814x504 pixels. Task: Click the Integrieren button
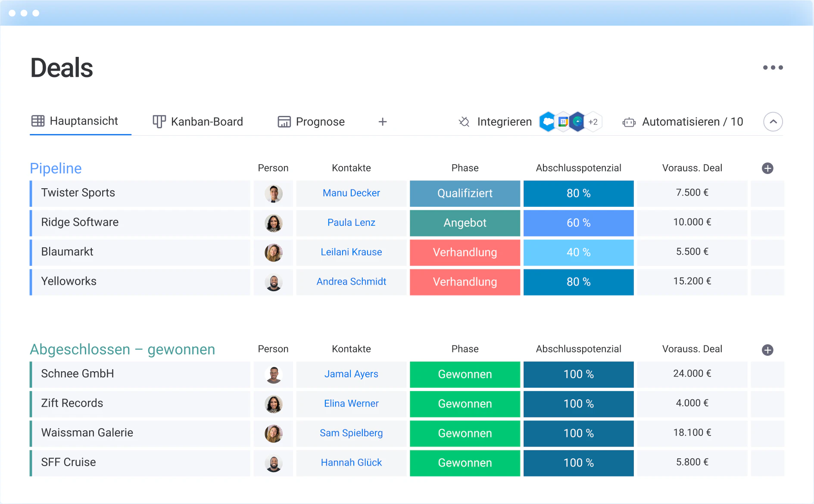tap(496, 122)
